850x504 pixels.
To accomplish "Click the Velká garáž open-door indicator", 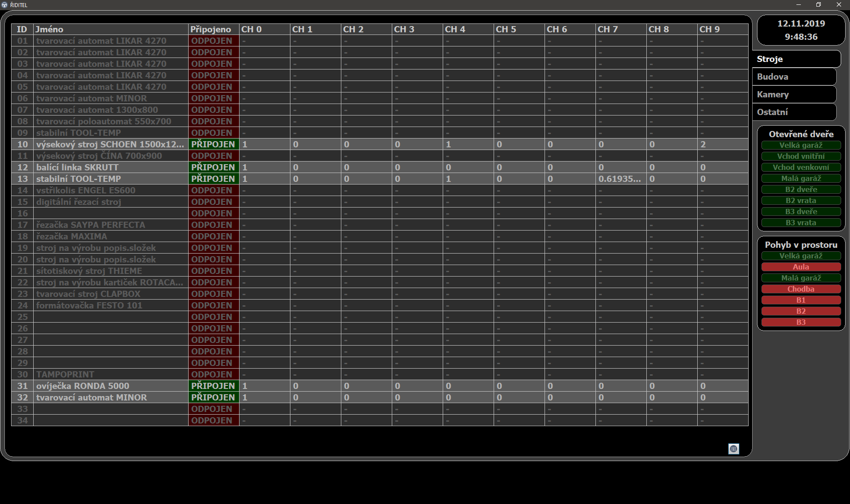I will click(x=800, y=145).
